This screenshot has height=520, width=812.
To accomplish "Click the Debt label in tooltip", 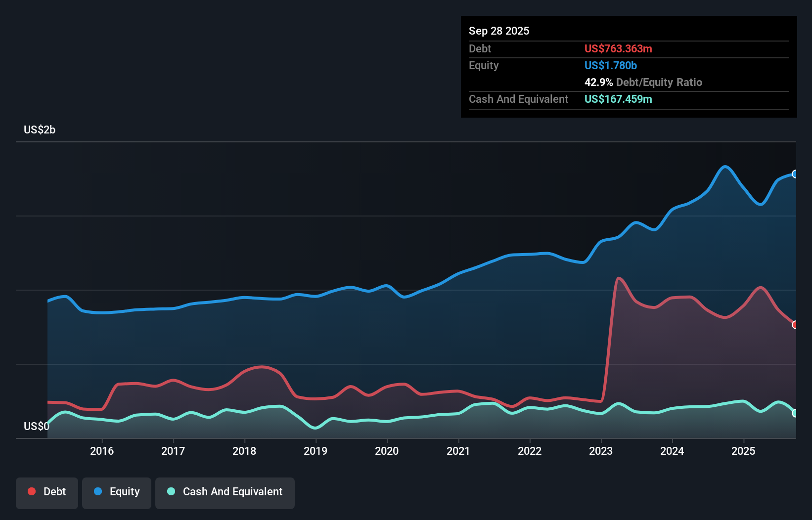I will (480, 48).
